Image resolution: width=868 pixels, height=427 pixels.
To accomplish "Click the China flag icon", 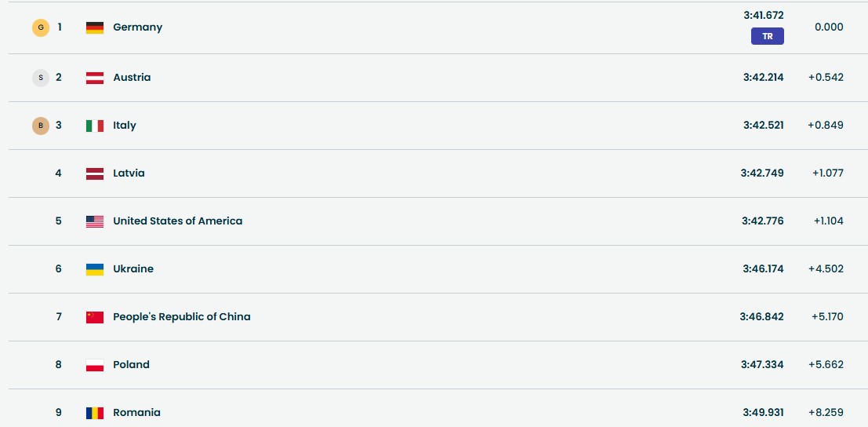I will tap(95, 317).
